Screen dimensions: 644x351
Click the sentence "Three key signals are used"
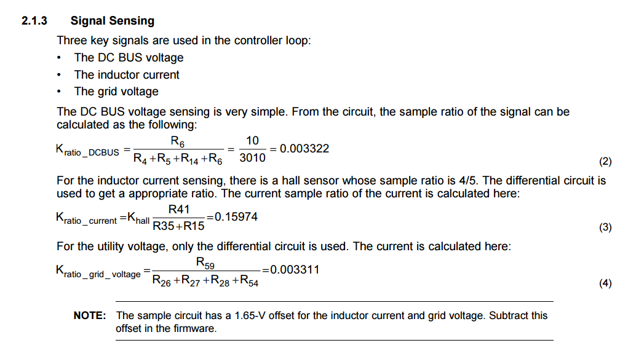pyautogui.click(x=184, y=41)
